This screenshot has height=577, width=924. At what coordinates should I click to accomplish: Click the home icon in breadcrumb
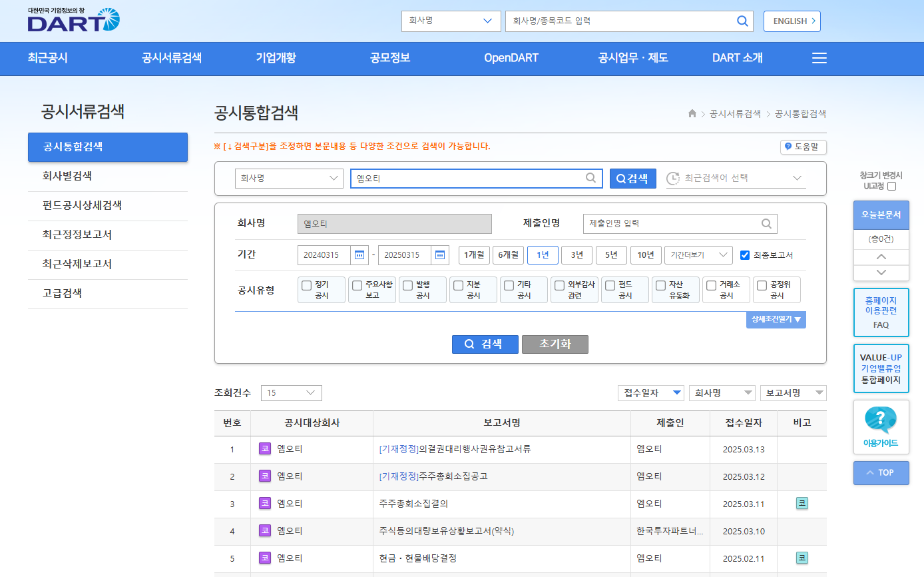[692, 114]
